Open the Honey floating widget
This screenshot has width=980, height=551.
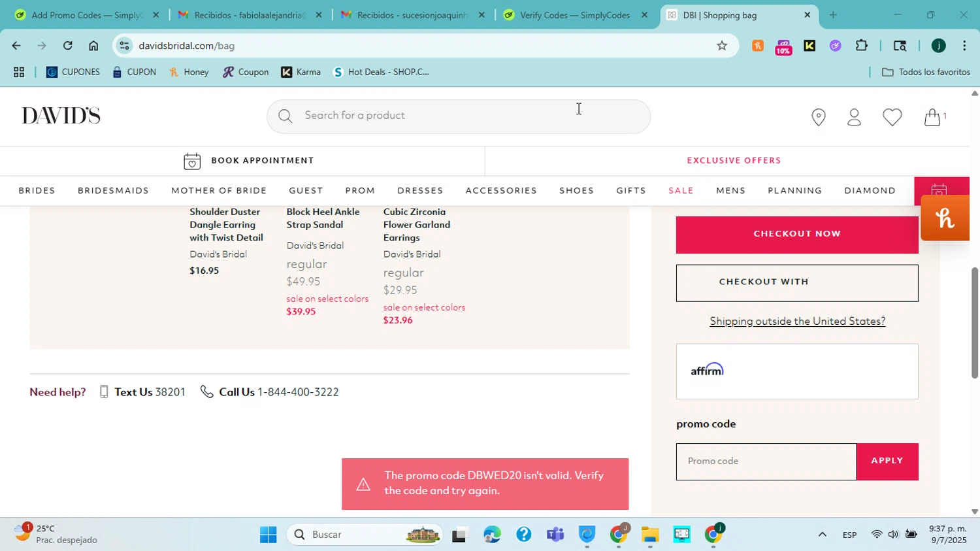tap(945, 218)
